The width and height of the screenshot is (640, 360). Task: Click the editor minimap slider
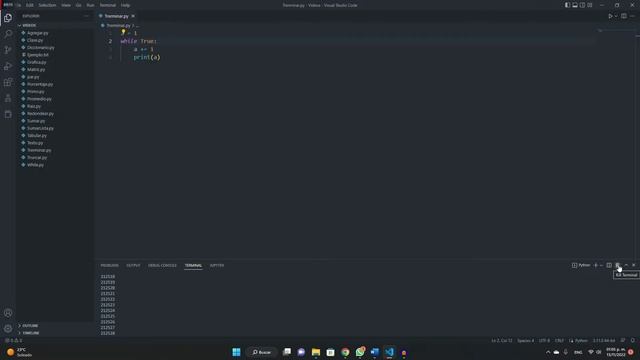617,31
